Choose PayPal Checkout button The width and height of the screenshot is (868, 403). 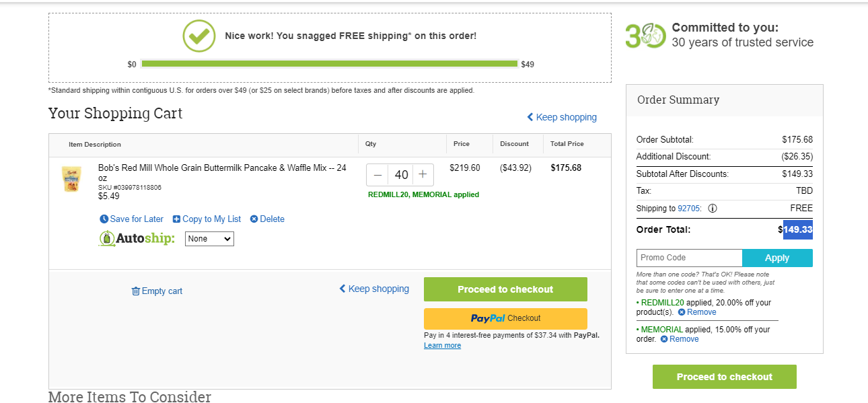pyautogui.click(x=505, y=318)
